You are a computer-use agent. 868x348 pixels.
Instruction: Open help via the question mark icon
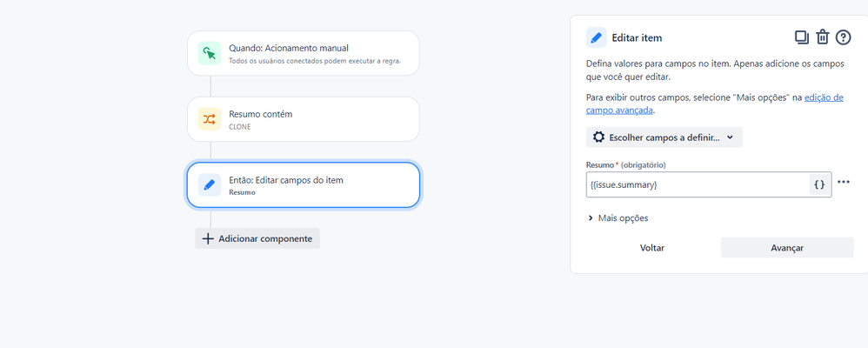point(843,37)
